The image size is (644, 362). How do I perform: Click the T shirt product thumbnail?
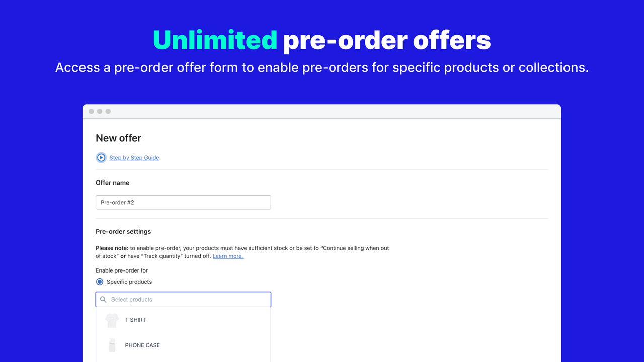tap(112, 320)
